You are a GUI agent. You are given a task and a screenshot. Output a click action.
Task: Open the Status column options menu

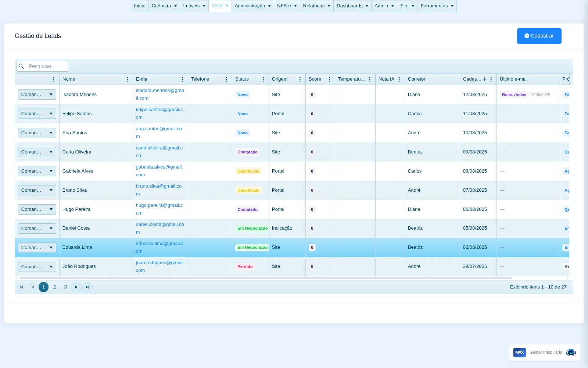coord(263,79)
